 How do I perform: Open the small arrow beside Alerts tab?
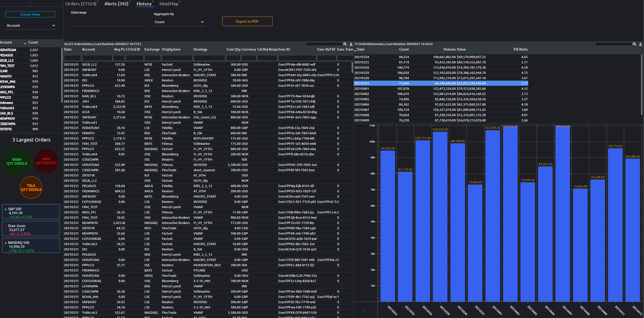(130, 2)
